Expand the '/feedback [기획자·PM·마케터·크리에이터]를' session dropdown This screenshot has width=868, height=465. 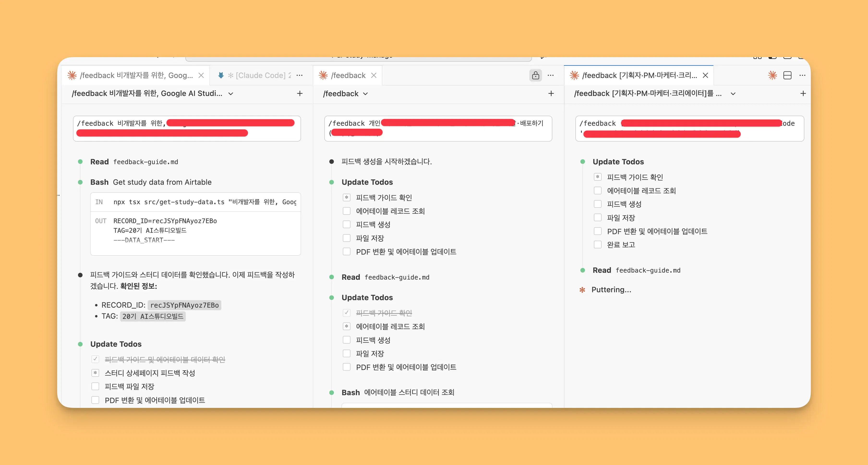(733, 94)
